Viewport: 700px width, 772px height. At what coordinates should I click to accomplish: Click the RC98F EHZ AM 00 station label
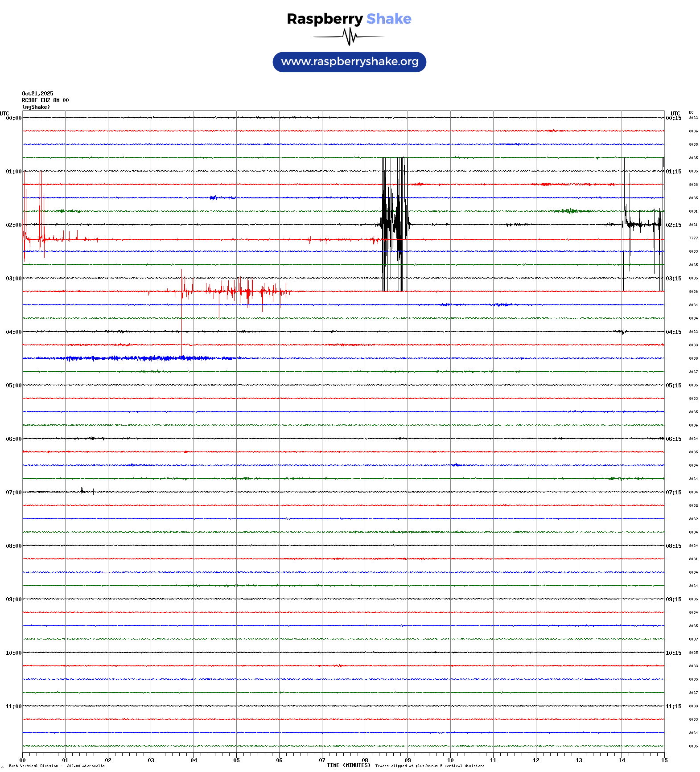coord(45,100)
